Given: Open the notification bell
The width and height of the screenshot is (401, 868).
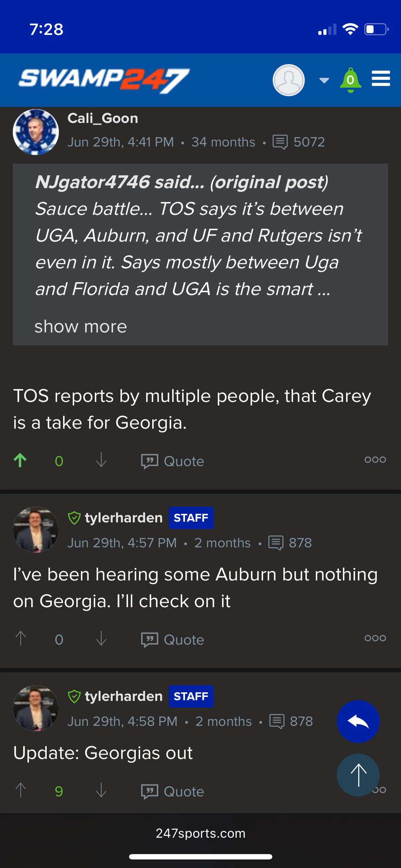Looking at the screenshot, I should click(x=350, y=80).
